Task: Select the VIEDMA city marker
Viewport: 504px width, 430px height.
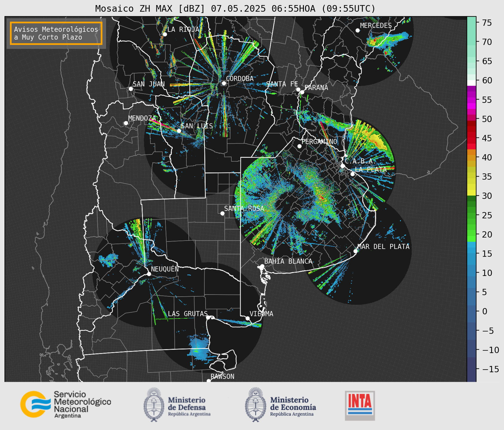Action: click(248, 318)
